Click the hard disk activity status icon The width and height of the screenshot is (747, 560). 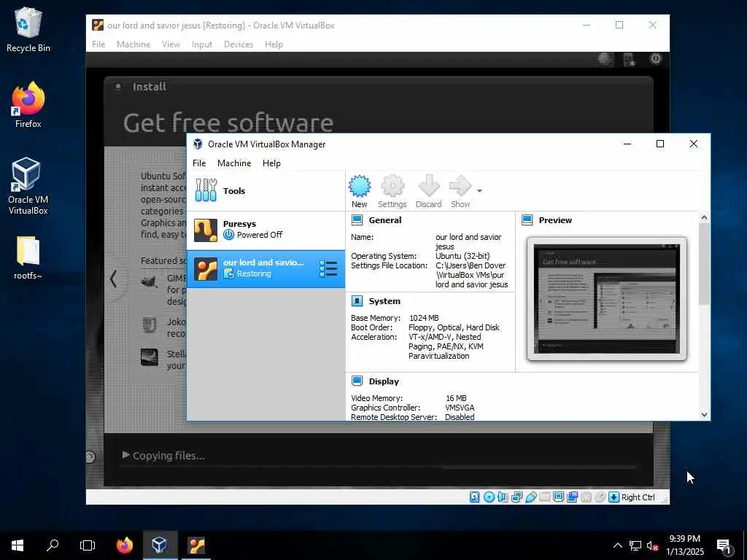pos(474,497)
